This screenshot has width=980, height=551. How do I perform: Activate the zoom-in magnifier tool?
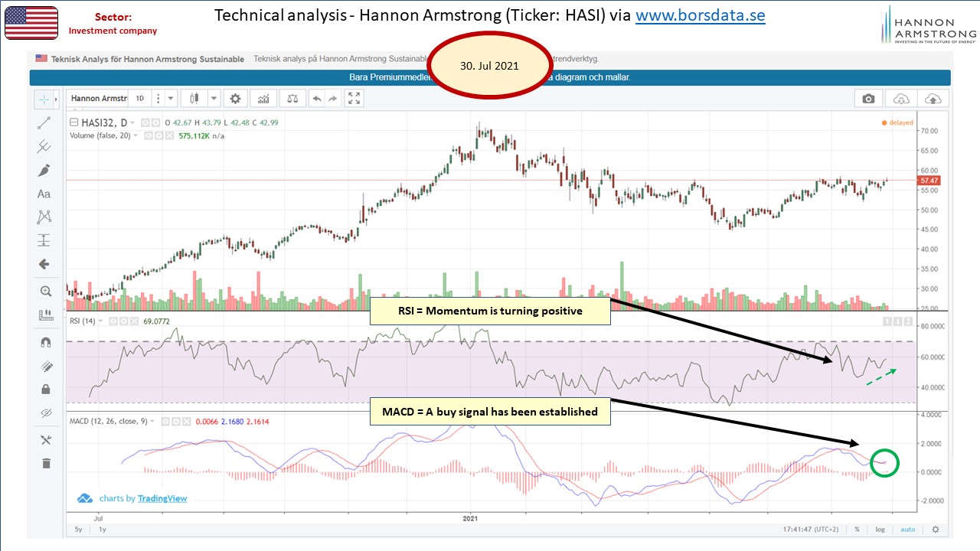44,291
